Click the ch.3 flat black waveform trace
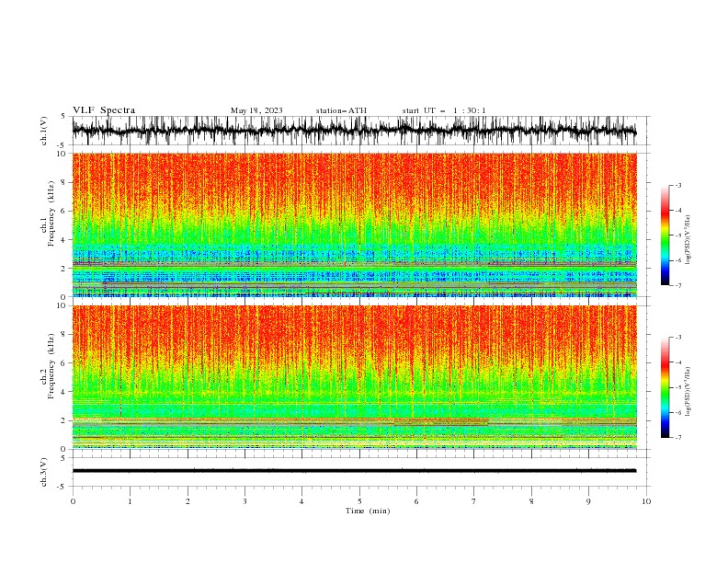 tap(354, 471)
